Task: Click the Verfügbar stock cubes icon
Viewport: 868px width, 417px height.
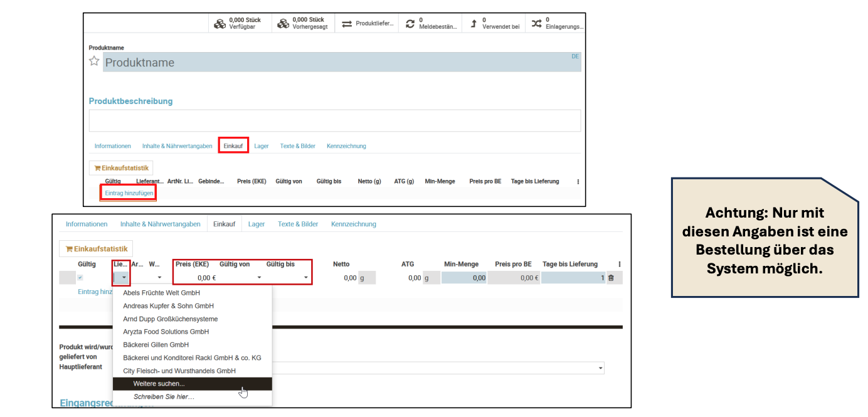Action: 220,24
